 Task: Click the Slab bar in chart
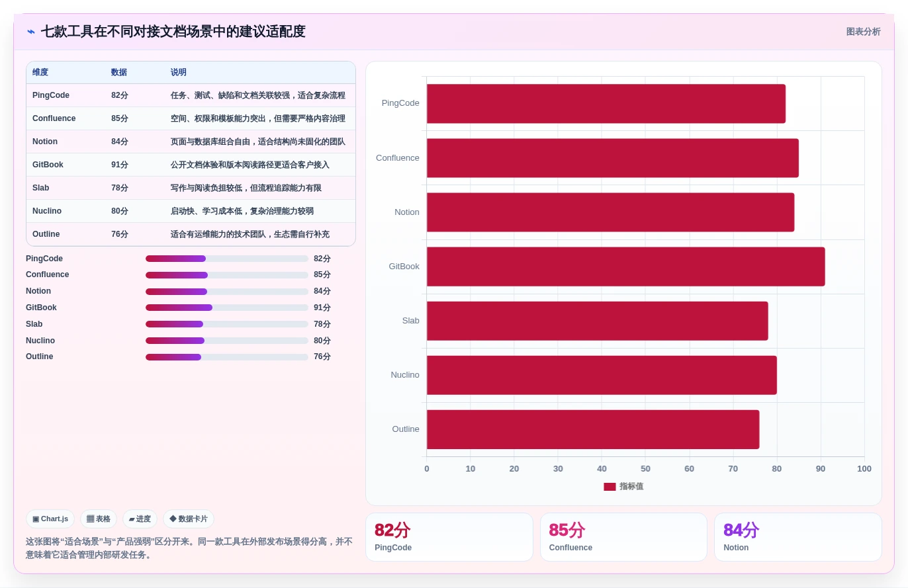coord(598,321)
